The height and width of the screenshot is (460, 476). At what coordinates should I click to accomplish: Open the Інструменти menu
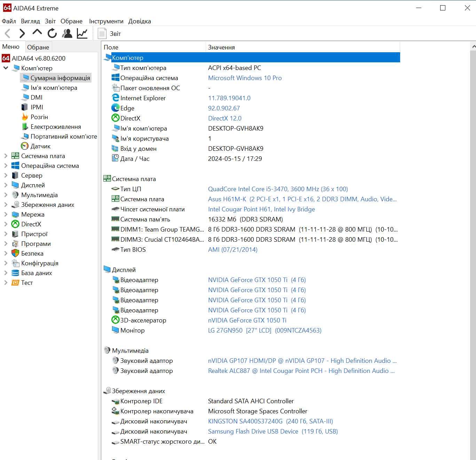click(106, 21)
